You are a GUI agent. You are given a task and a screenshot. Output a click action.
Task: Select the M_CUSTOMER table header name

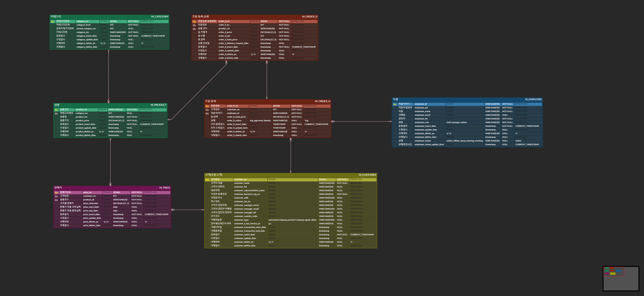click(x=367, y=175)
